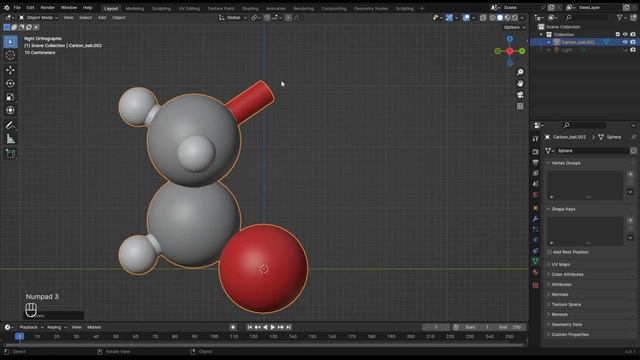Hide Collection using its eye icon

click(625, 34)
